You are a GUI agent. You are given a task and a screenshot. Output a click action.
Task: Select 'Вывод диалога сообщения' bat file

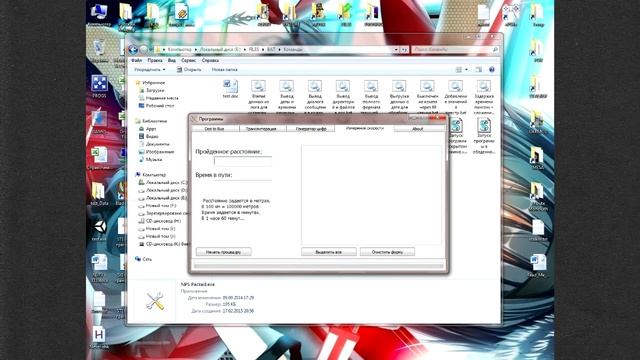(x=315, y=97)
